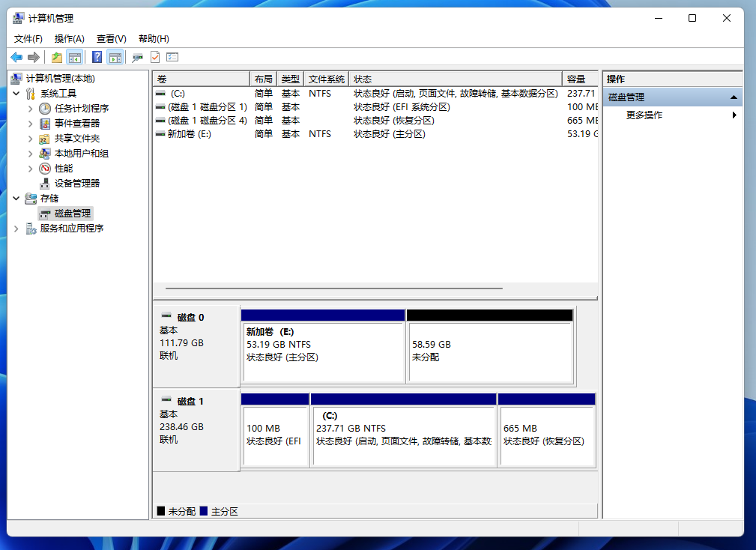Collapse the 磁盘管理 action pane with its arrow
Viewport: 756px width, 550px height.
[x=733, y=97]
